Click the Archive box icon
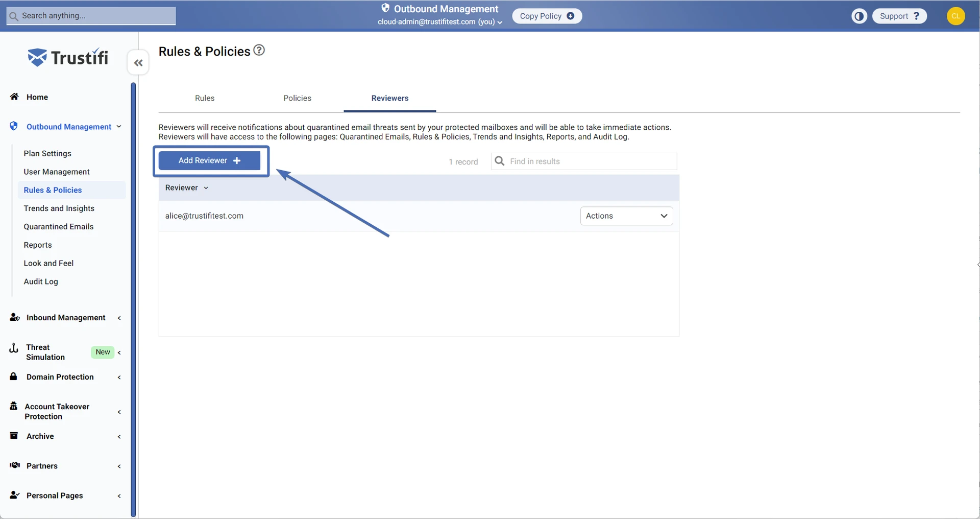Screen dimensions: 980x519 tap(14, 436)
